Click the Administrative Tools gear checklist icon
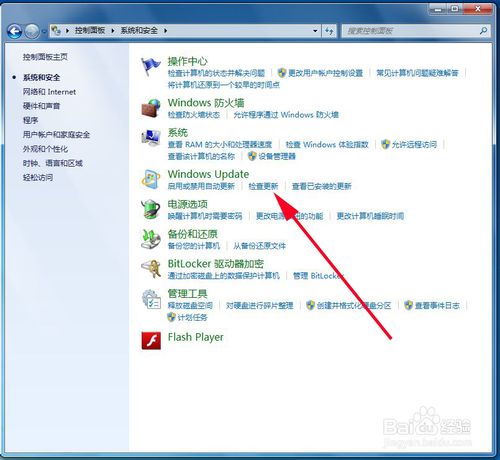The height and width of the screenshot is (460, 500). 151,299
